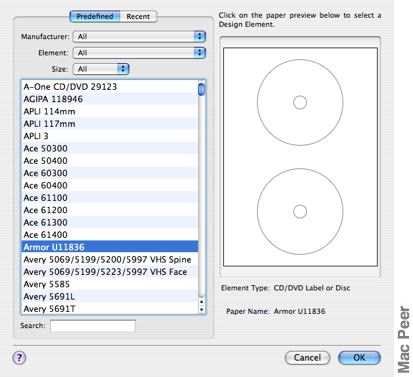
Task: Click the Cancel button
Action: 307,358
